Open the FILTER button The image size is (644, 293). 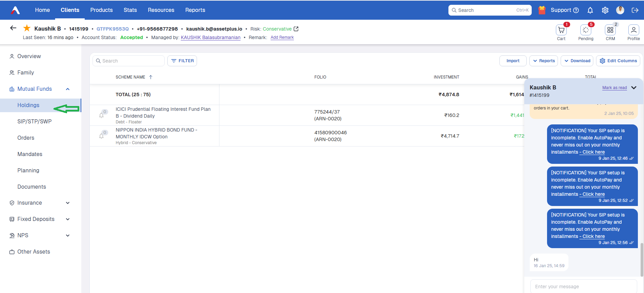coord(182,61)
